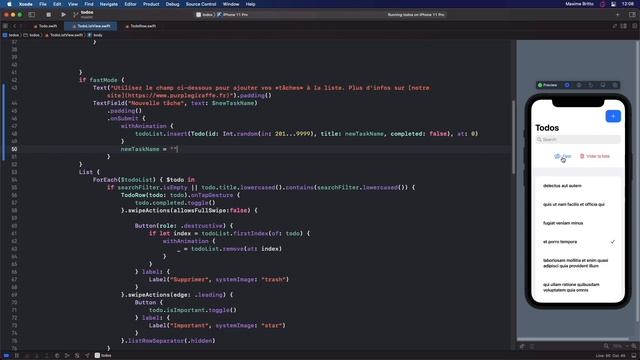Screen dimensions: 640x360
Task: Run the project with play button
Action: (x=63, y=15)
